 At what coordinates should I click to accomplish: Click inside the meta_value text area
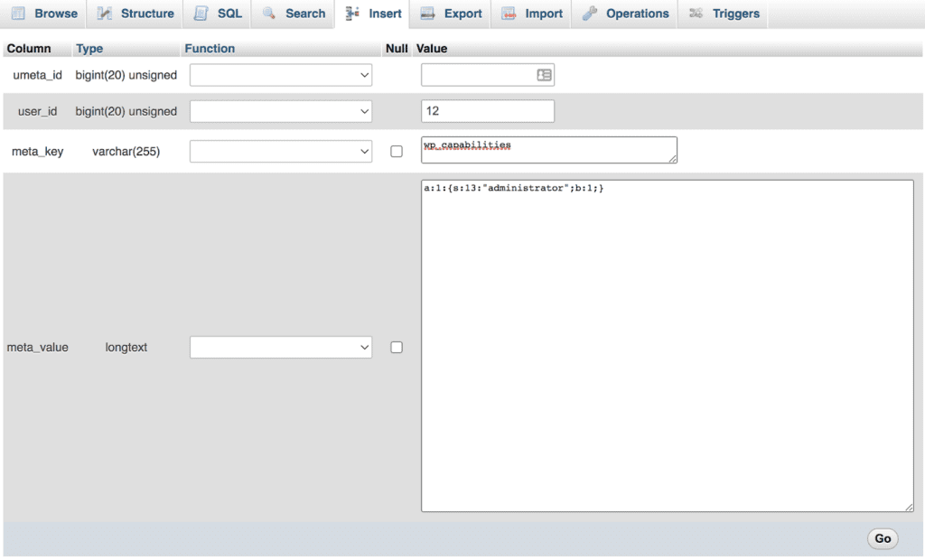pos(667,352)
